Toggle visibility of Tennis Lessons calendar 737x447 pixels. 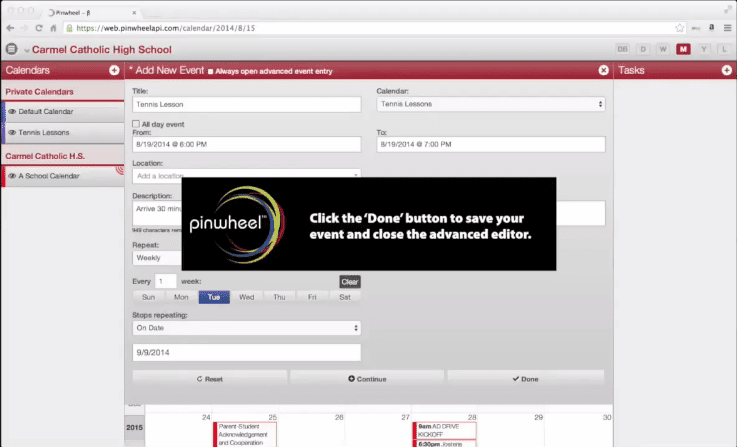pyautogui.click(x=12, y=133)
